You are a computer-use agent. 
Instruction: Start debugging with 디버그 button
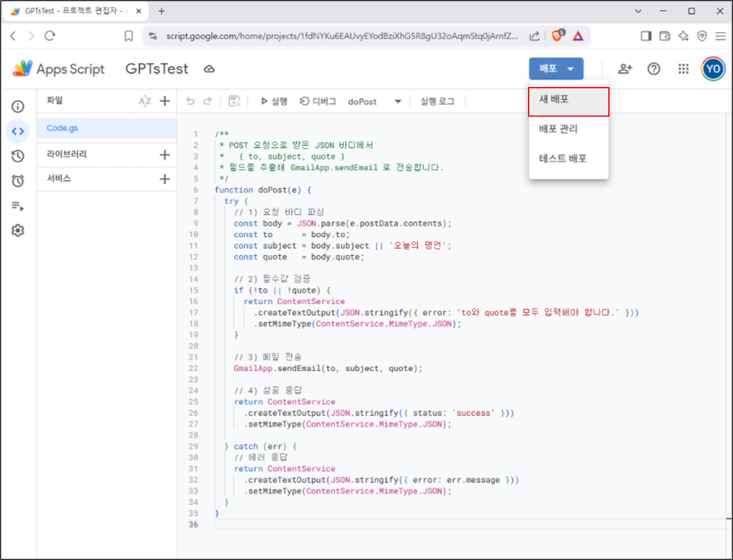point(318,101)
